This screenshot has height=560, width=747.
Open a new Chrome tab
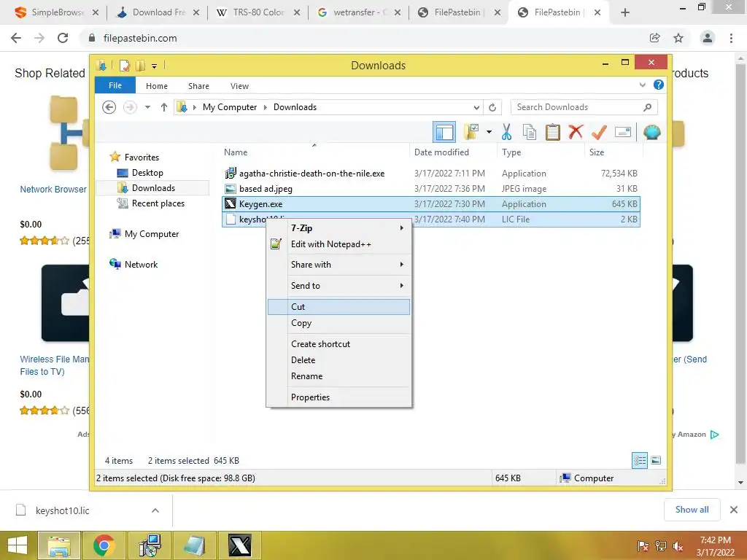tap(625, 12)
